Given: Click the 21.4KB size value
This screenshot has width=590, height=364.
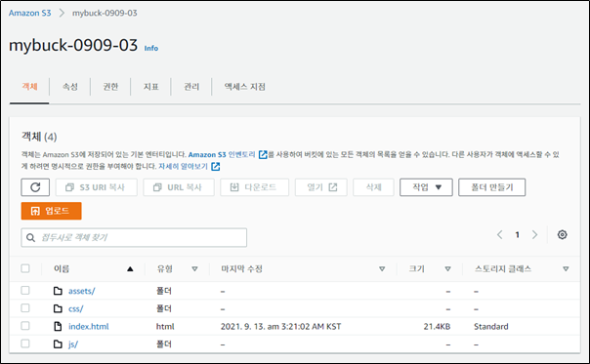Looking at the screenshot, I should point(437,326).
